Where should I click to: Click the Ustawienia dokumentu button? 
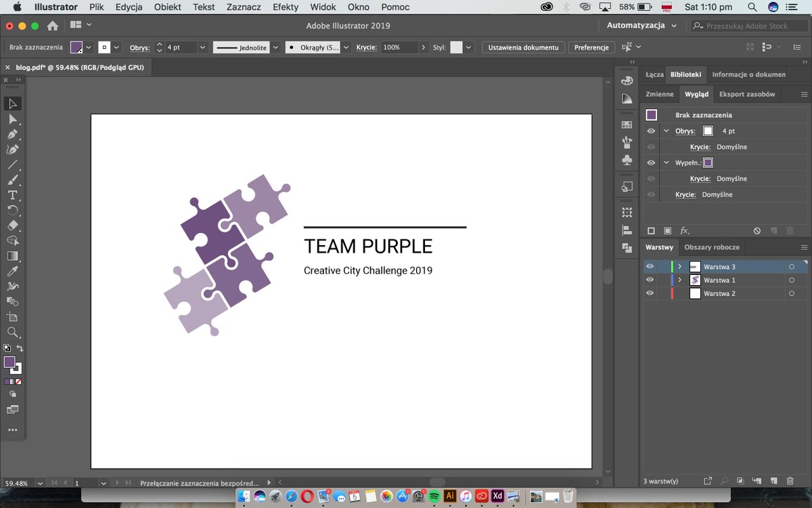click(x=524, y=47)
